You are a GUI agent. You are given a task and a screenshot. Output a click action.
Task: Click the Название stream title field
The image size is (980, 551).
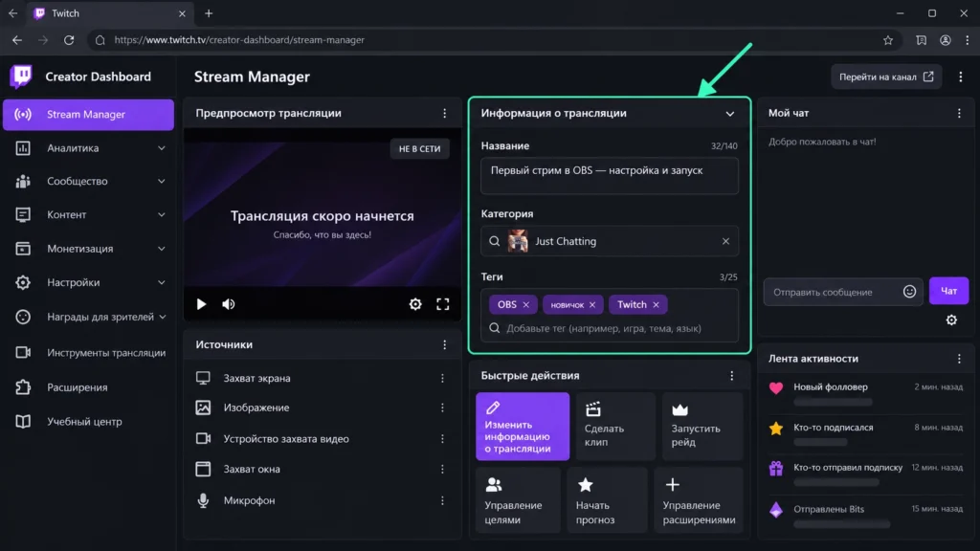tap(610, 176)
